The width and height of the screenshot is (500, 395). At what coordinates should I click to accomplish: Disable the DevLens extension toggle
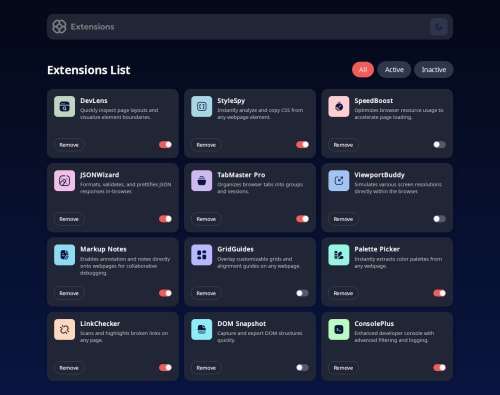165,145
